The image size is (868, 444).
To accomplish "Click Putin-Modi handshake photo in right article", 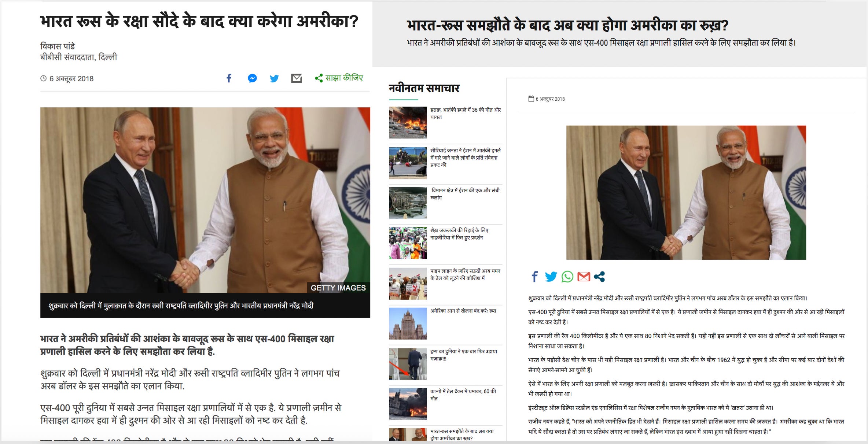I will coord(686,193).
